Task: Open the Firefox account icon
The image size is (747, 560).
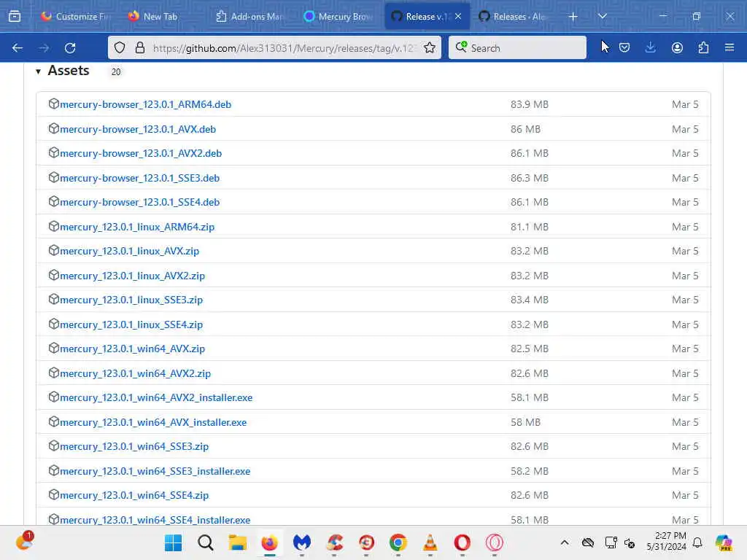Action: coord(677,47)
